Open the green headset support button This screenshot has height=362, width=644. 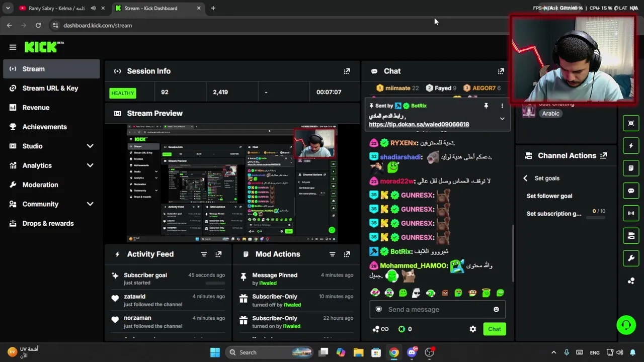tap(626, 325)
